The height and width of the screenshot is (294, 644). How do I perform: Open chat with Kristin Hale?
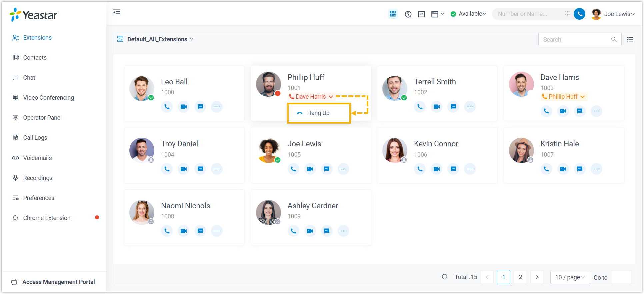pyautogui.click(x=580, y=169)
